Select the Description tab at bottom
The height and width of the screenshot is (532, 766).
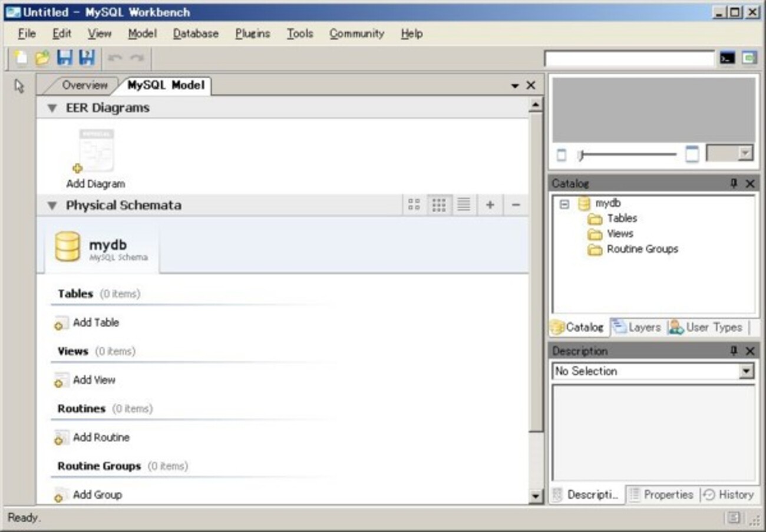[x=587, y=495]
